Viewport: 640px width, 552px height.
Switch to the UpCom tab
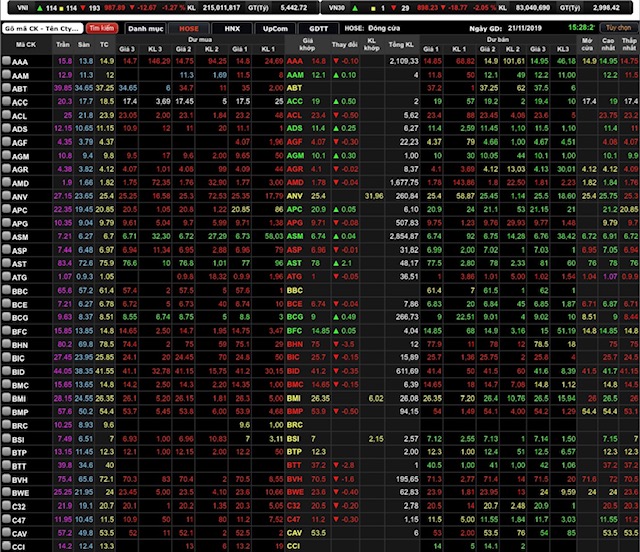[275, 29]
